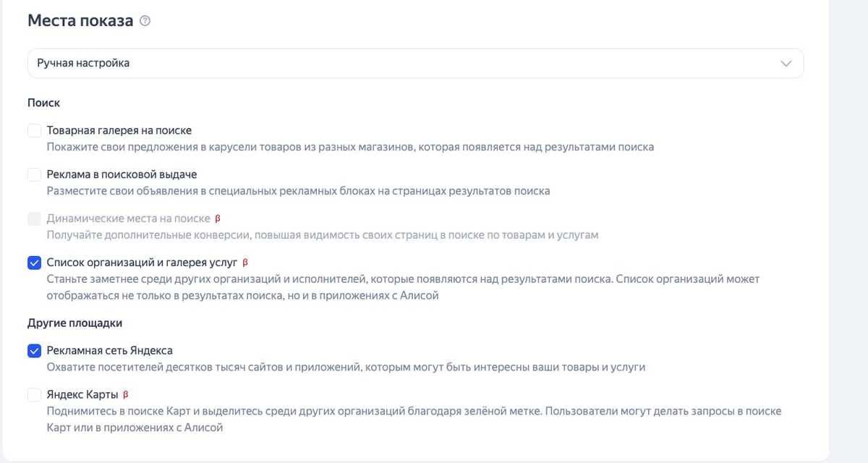Click description starting Получайте дополнительные конверсии

coord(323,236)
